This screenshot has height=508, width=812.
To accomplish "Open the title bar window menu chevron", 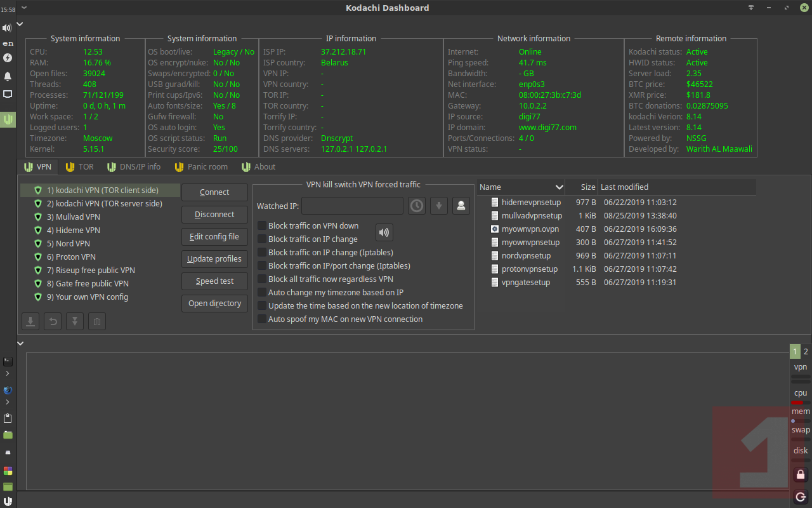I will 23,8.
